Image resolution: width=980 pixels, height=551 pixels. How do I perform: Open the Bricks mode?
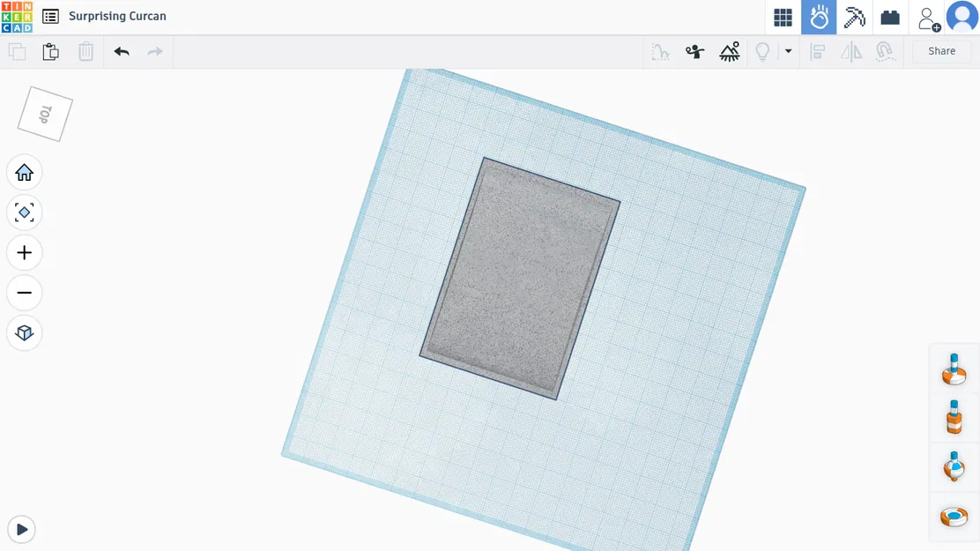click(890, 18)
